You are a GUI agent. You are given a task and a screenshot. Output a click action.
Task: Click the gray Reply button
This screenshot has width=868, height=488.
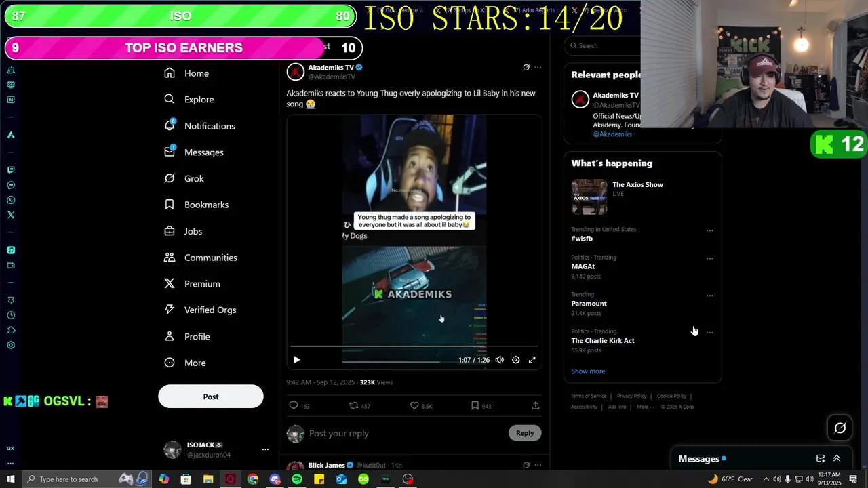525,433
